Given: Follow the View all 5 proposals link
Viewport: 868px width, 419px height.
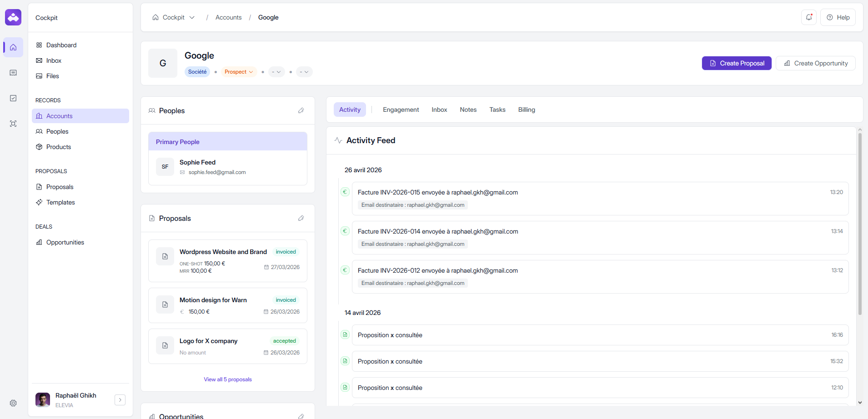Looking at the screenshot, I should pos(228,379).
